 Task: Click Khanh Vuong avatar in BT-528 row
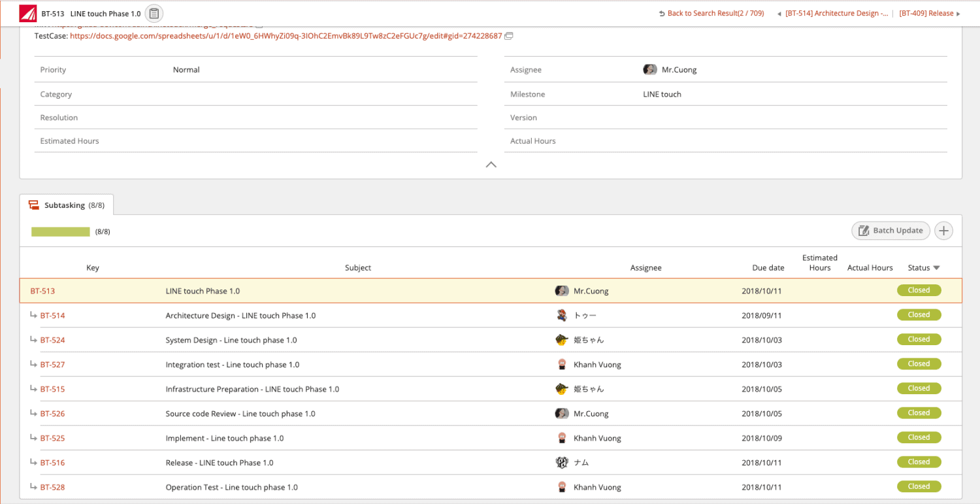[x=562, y=487]
